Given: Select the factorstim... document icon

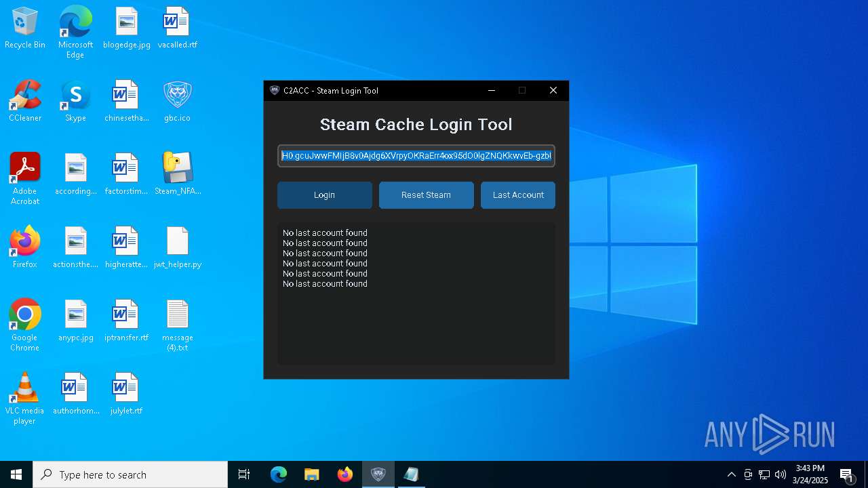Looking at the screenshot, I should 127,175.
